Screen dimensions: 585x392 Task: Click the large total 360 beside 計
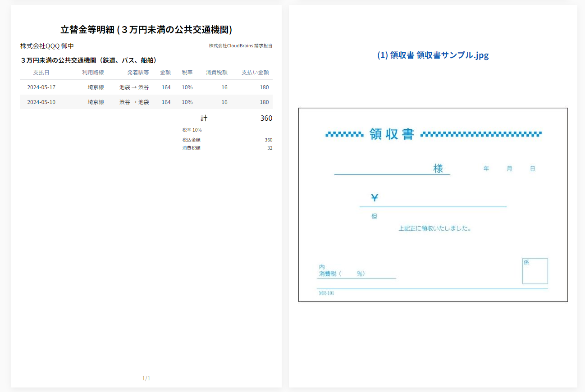(x=266, y=118)
